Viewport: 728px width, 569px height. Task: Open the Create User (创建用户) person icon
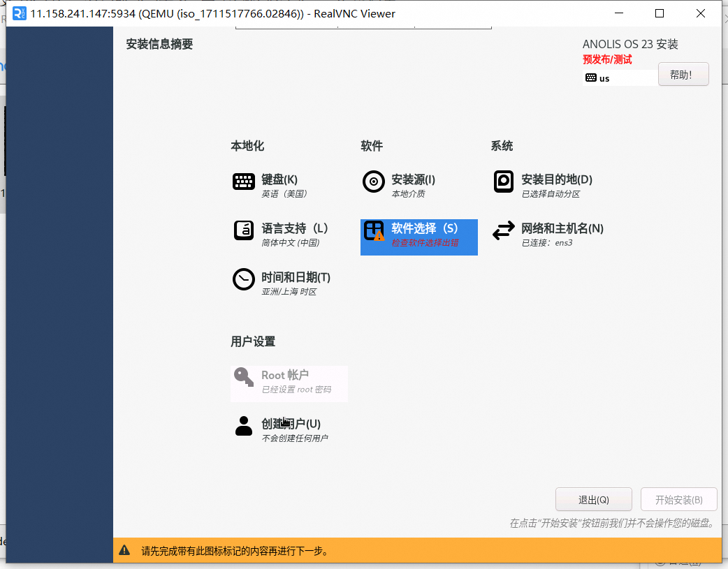pyautogui.click(x=244, y=426)
